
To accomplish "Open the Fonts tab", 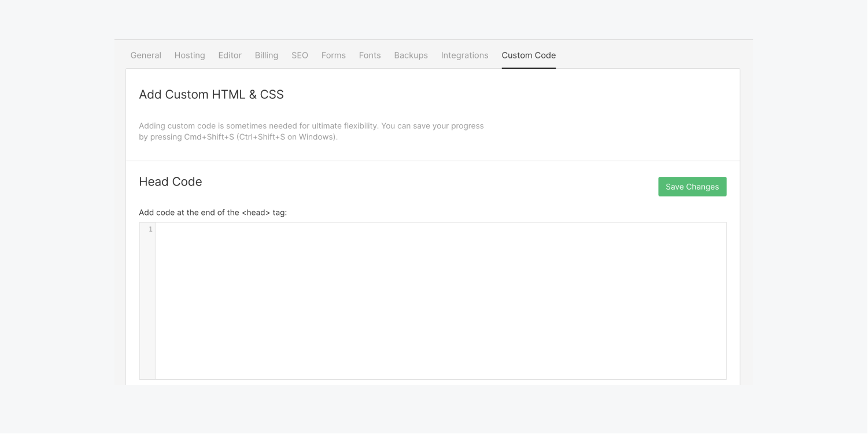I will (x=370, y=55).
